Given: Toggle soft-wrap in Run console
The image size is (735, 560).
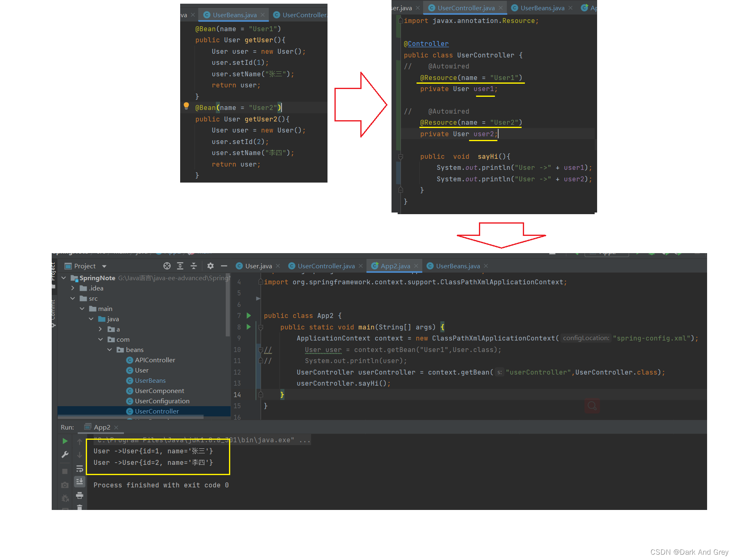Looking at the screenshot, I should pyautogui.click(x=80, y=469).
